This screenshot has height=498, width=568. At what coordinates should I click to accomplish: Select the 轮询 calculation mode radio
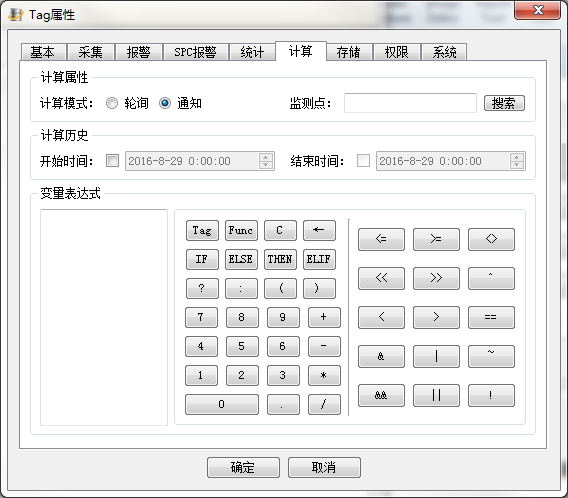tap(112, 103)
